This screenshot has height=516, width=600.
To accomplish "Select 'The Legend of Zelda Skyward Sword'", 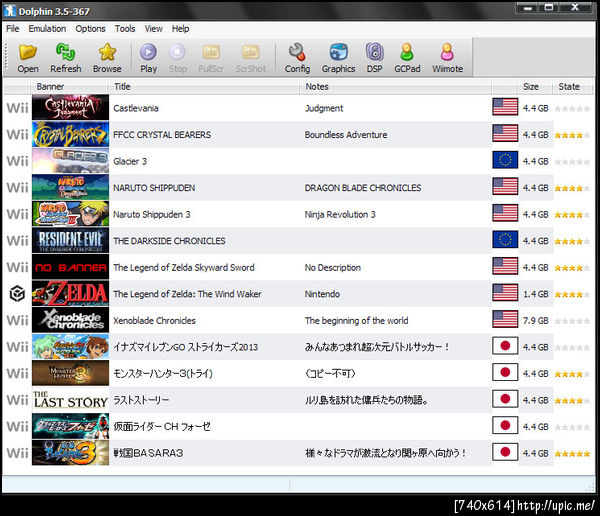I will coord(184,268).
